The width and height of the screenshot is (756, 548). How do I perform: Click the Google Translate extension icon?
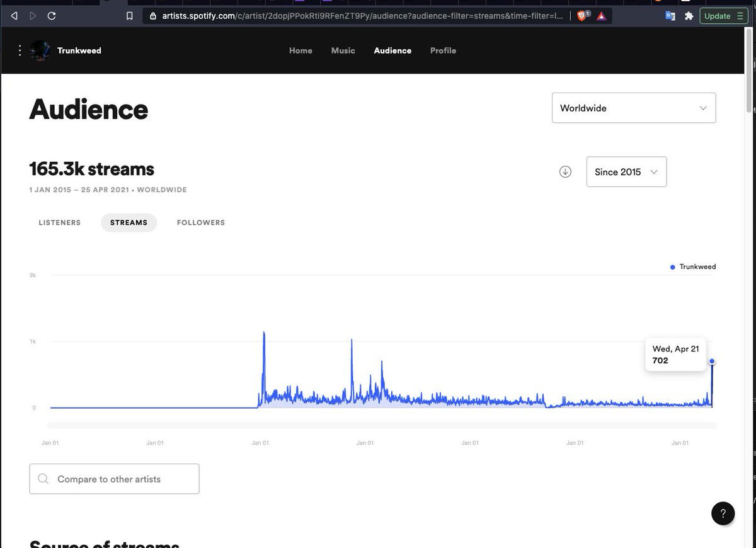[670, 16]
